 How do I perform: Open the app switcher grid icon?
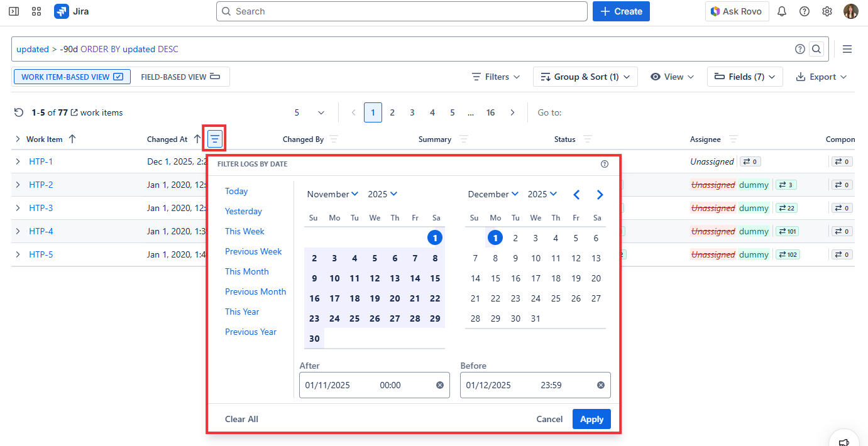[x=36, y=11]
